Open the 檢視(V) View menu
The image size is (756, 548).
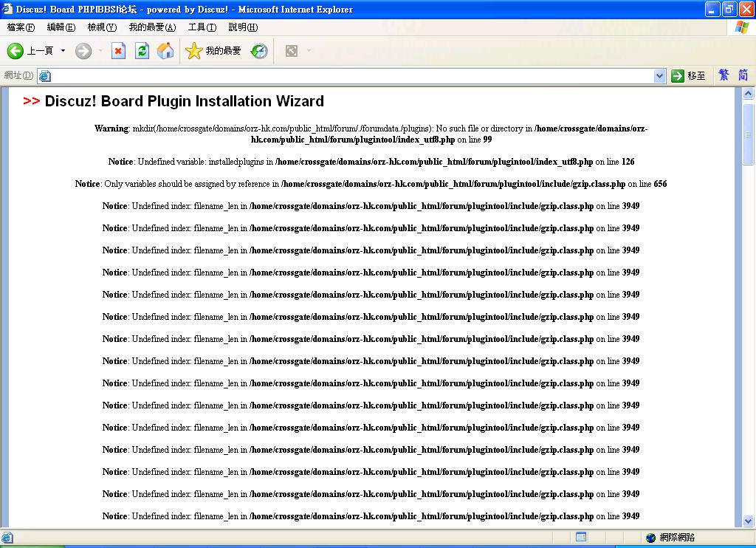point(102,27)
